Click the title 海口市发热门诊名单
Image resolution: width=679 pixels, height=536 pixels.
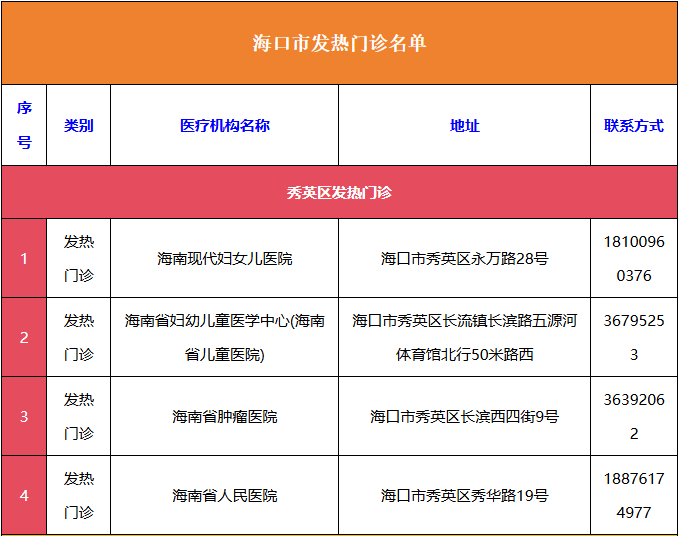(340, 43)
